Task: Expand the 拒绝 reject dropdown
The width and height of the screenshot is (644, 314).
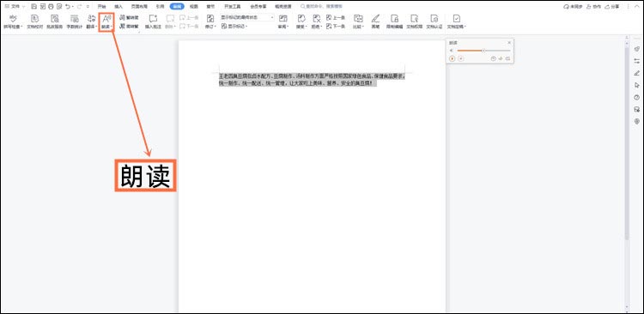Action: coord(316,21)
